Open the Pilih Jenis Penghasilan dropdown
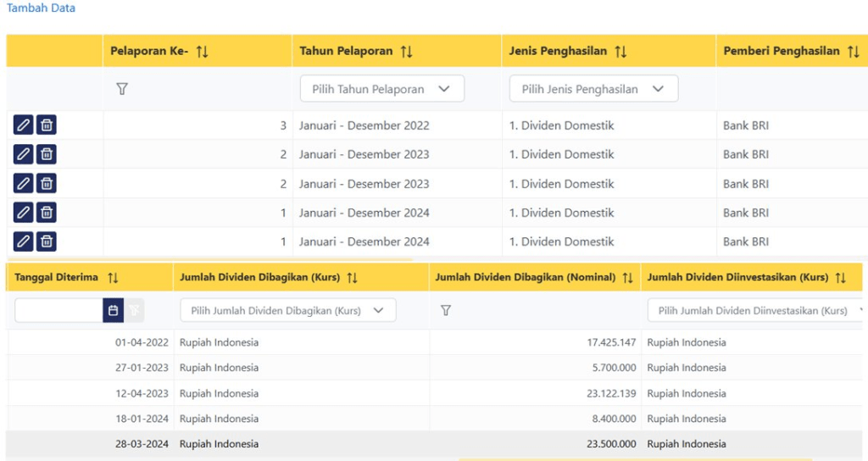Viewport: 868px width, 461px height. (593, 89)
